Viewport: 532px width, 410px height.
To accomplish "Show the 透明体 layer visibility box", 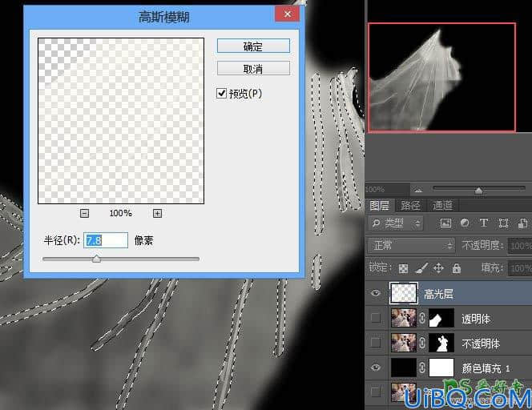I will [376, 318].
